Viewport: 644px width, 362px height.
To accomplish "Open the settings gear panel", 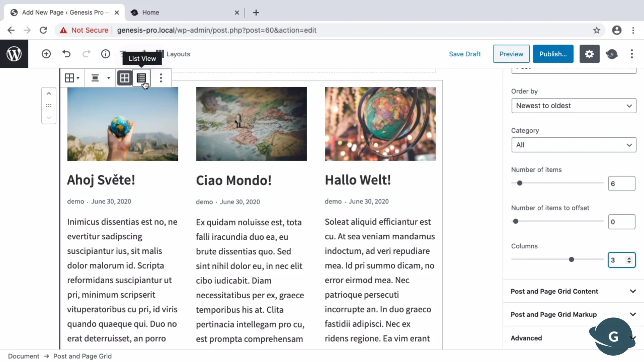I will click(x=589, y=54).
